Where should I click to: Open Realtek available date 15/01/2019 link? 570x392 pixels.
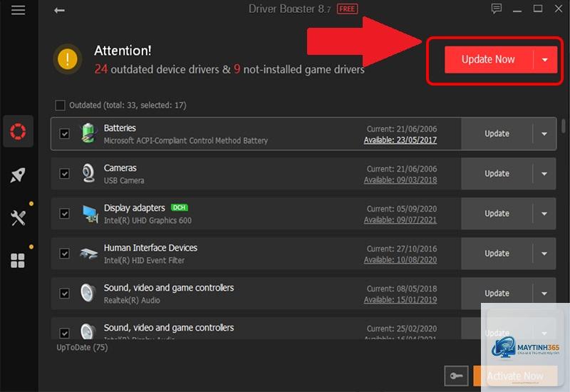click(x=400, y=300)
